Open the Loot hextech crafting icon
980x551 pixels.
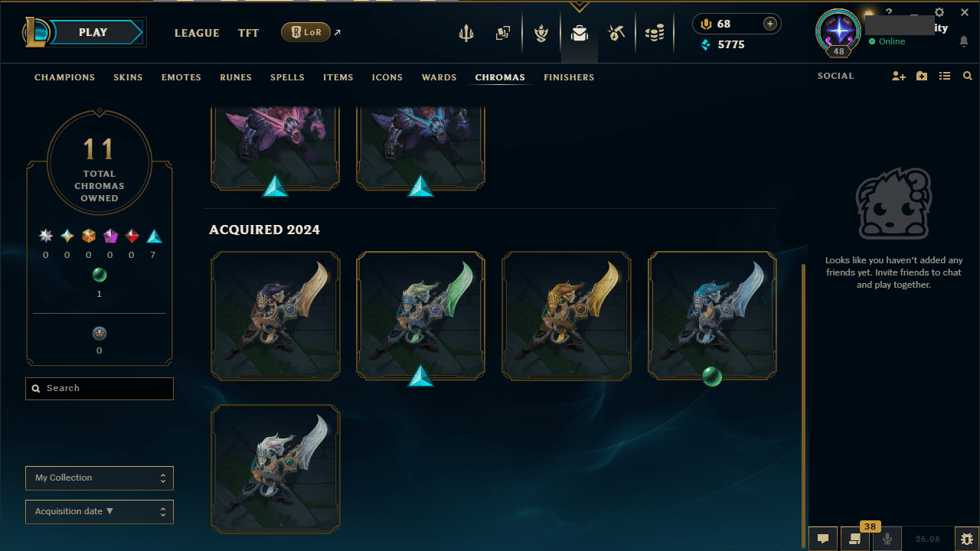coord(616,33)
